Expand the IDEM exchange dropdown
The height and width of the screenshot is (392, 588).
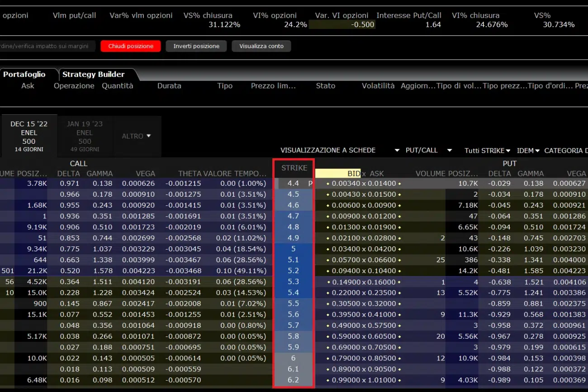(528, 151)
